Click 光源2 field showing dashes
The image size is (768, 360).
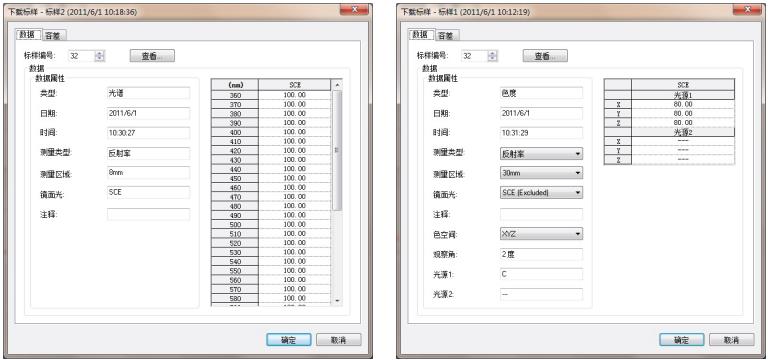541,294
